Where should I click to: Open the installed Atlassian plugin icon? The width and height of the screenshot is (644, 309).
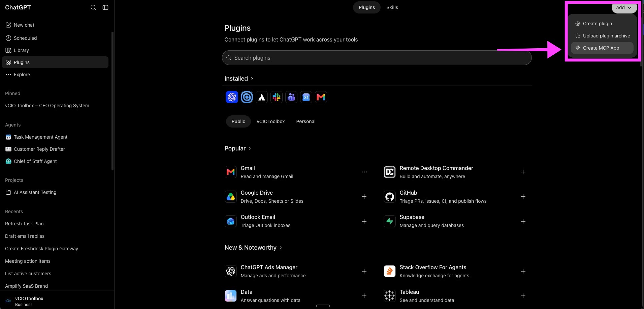click(262, 97)
